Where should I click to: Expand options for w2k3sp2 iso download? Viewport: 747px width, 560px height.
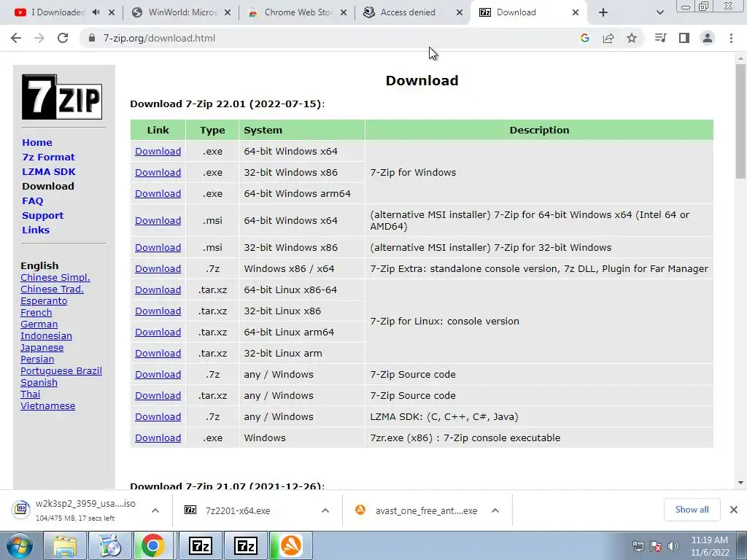pos(155,510)
